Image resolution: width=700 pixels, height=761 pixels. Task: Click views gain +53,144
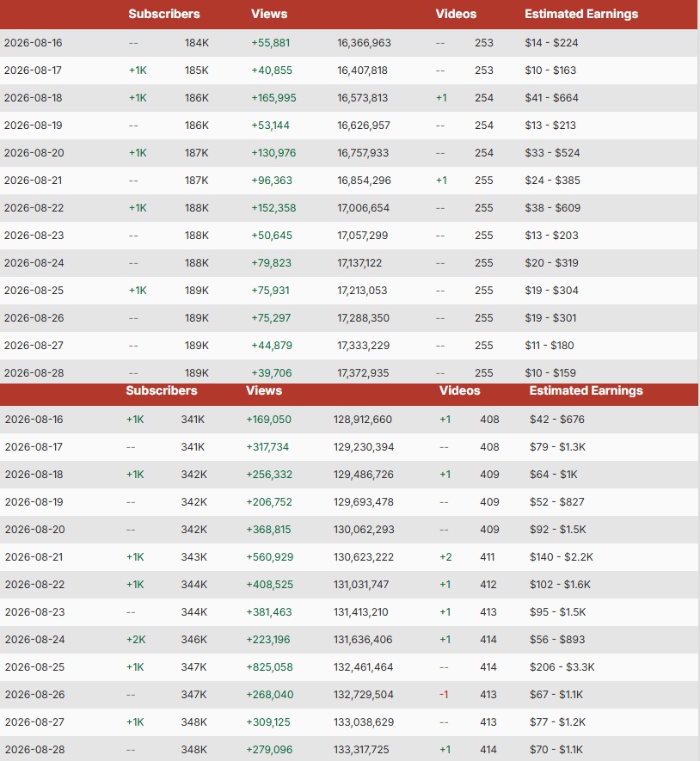(x=270, y=126)
